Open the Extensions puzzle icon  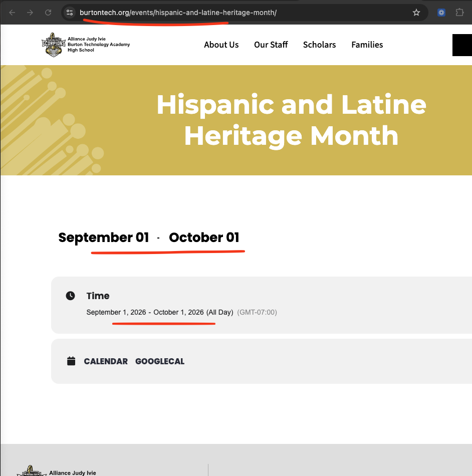pyautogui.click(x=460, y=13)
